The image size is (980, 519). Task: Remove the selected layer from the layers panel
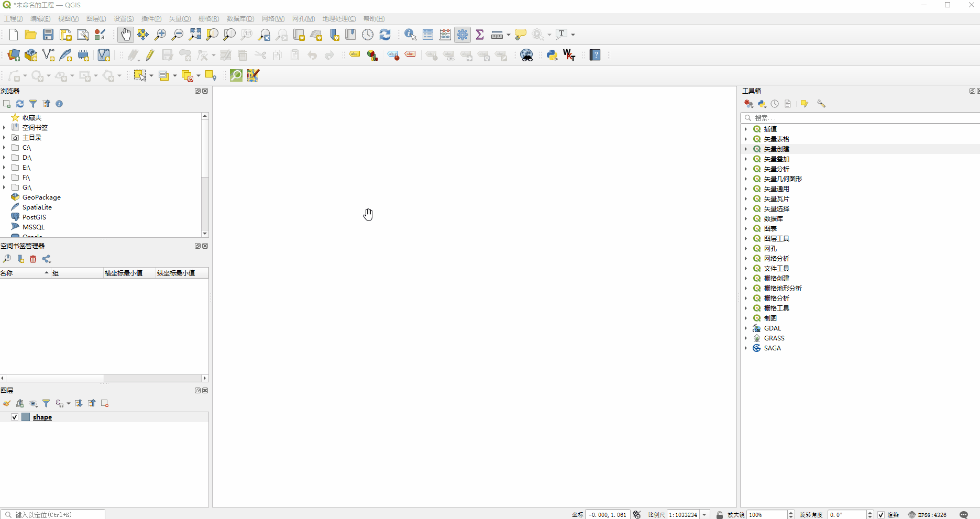[x=105, y=403]
